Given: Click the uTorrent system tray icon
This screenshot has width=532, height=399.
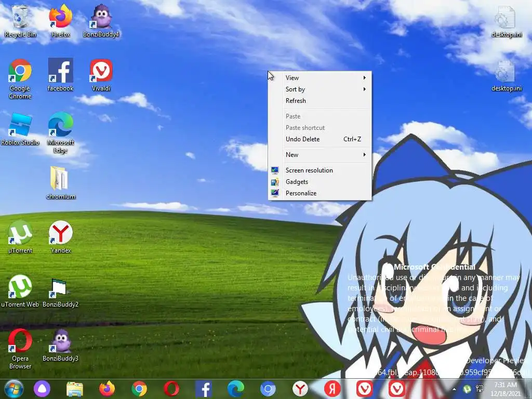Looking at the screenshot, I should [x=467, y=389].
